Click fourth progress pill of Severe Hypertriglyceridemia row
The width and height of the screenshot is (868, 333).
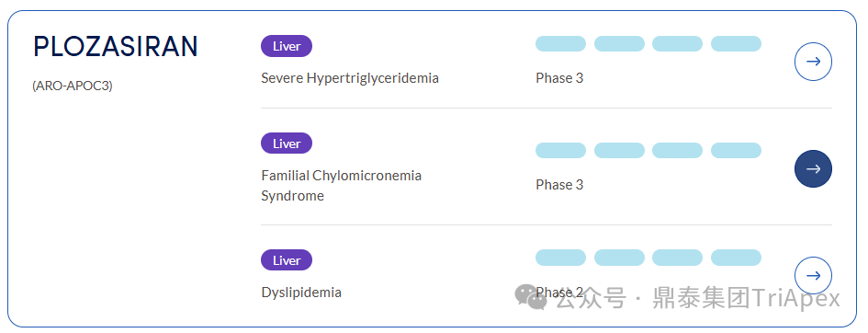pos(736,44)
